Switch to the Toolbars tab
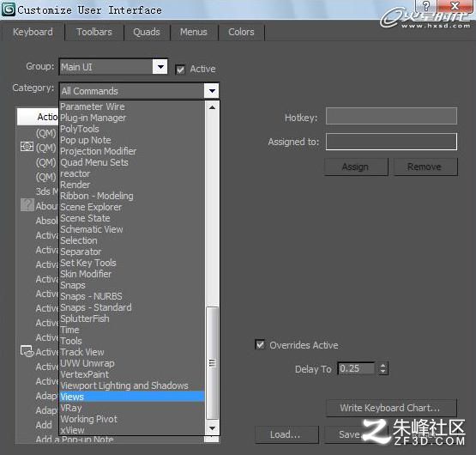The height and width of the screenshot is (455, 476). (x=94, y=32)
